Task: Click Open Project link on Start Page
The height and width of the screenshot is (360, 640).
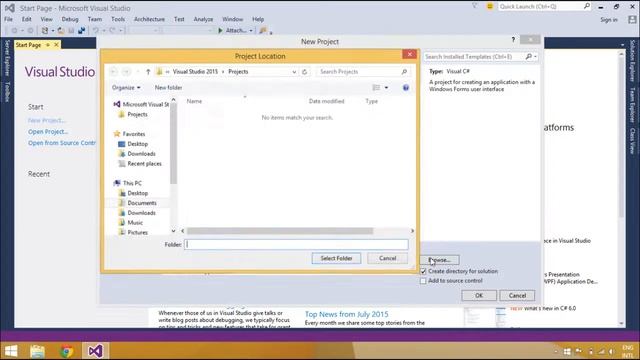Action: tap(48, 132)
